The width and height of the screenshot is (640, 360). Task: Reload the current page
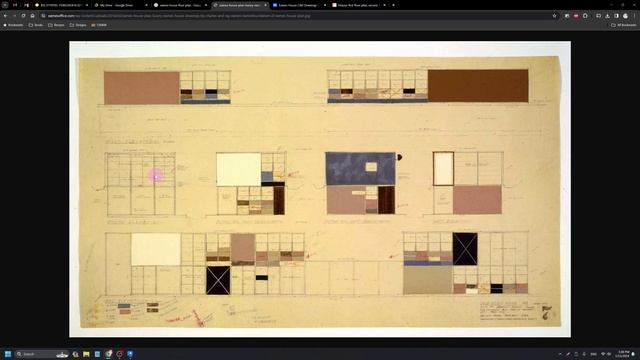[23, 16]
